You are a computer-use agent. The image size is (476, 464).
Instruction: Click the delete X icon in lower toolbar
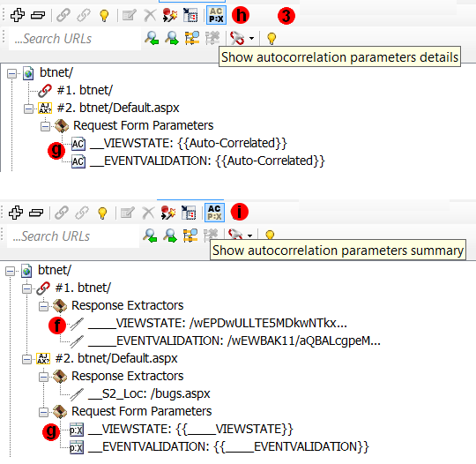point(148,213)
